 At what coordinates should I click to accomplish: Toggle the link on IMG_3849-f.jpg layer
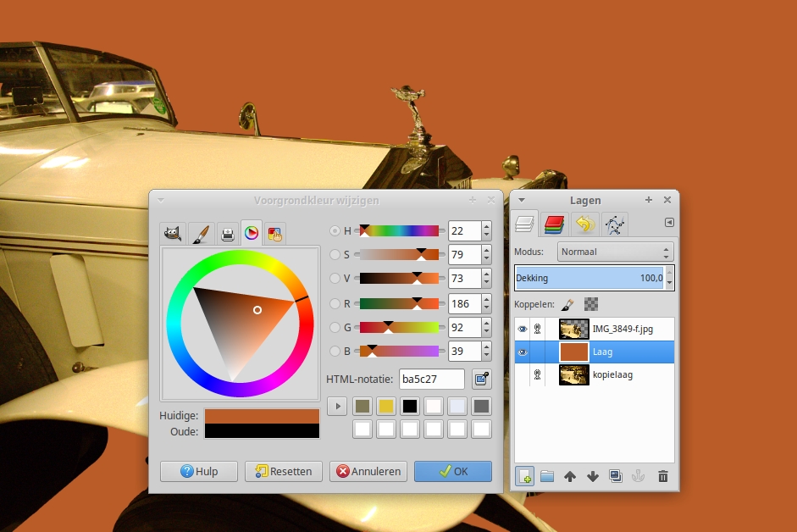pyautogui.click(x=537, y=329)
